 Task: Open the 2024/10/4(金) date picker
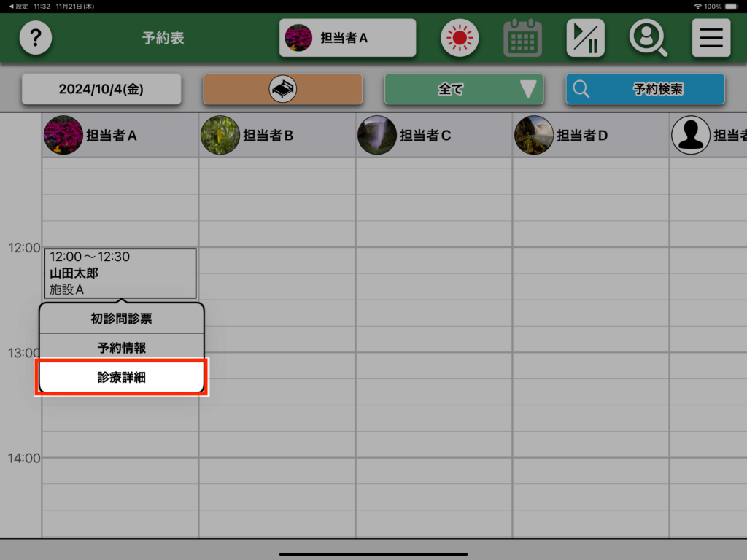click(x=101, y=89)
